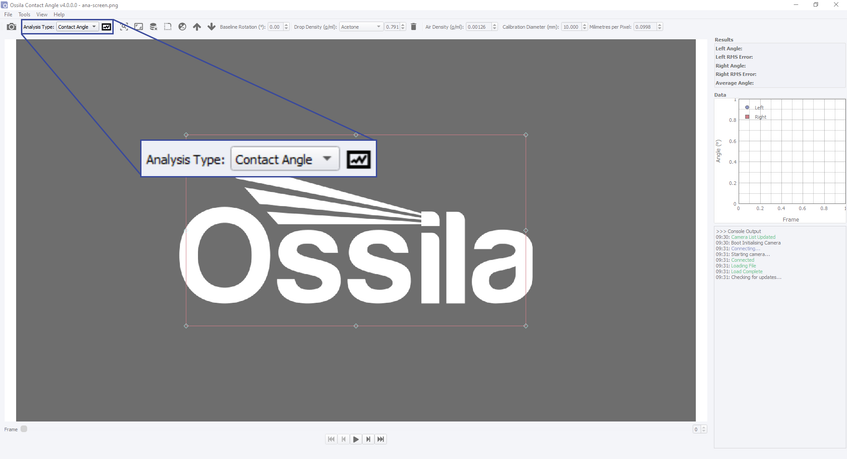Open the Tools menu
847x459 pixels.
click(x=24, y=15)
